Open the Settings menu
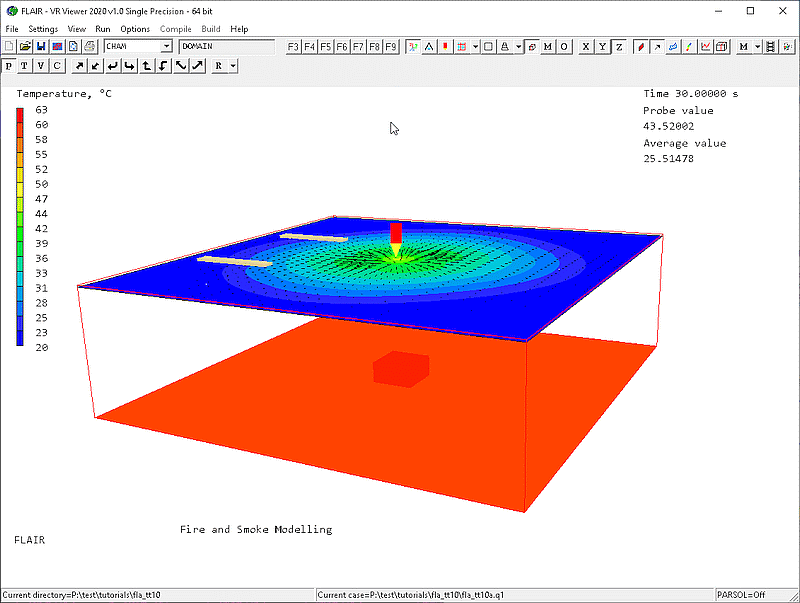This screenshot has width=800, height=603. pos(43,29)
